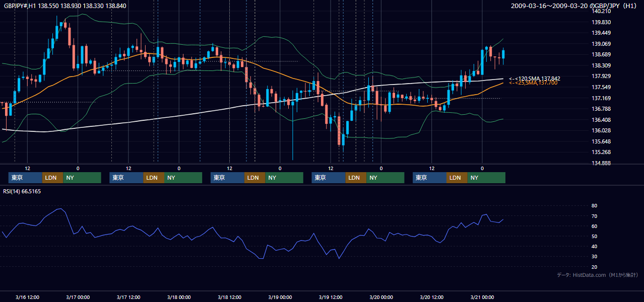This screenshot has height=302, width=644.
Task: Select the 東京 session block above 3/16 12:00
Action: (25, 178)
